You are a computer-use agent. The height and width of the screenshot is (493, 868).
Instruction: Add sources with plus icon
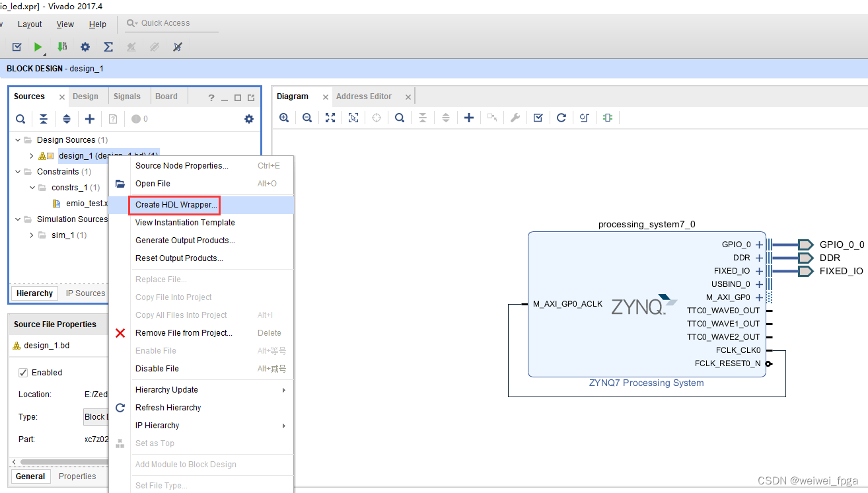90,119
